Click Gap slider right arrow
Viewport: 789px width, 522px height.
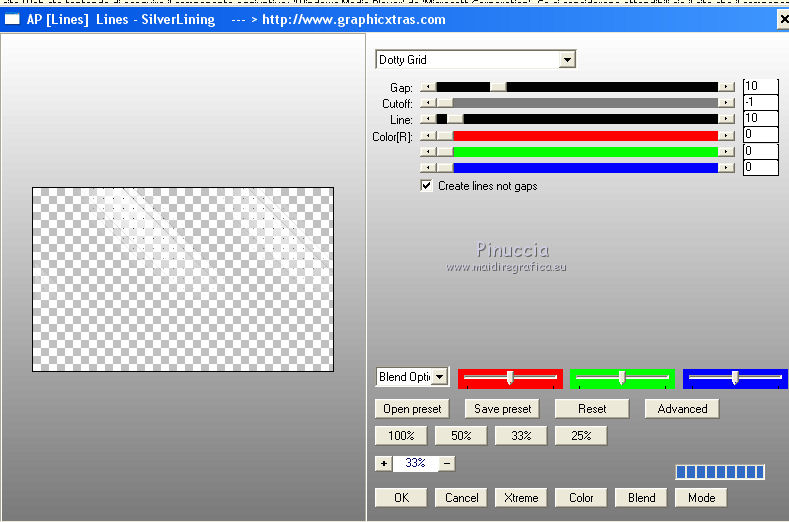[726, 87]
